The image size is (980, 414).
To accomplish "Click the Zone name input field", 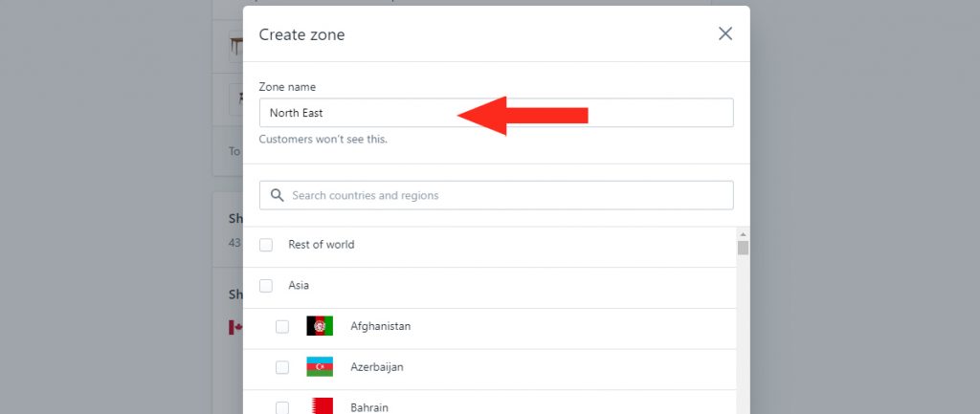I will [x=497, y=113].
